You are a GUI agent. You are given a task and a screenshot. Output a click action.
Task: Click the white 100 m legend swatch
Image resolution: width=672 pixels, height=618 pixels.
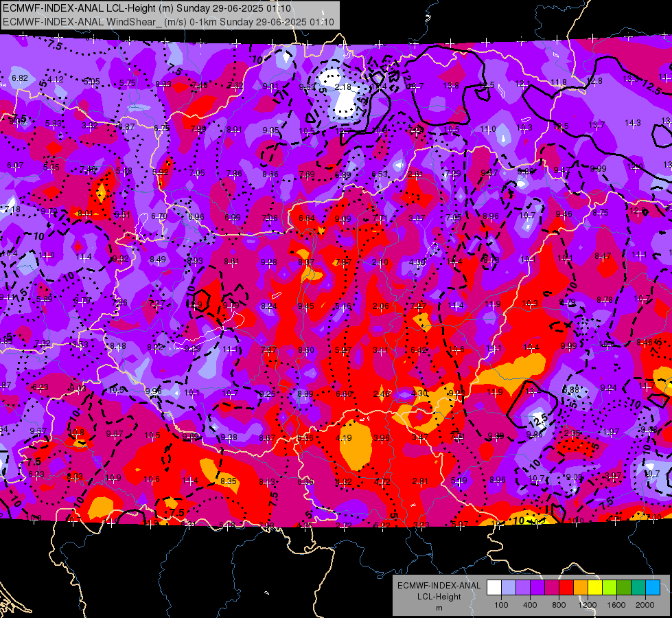point(494,588)
